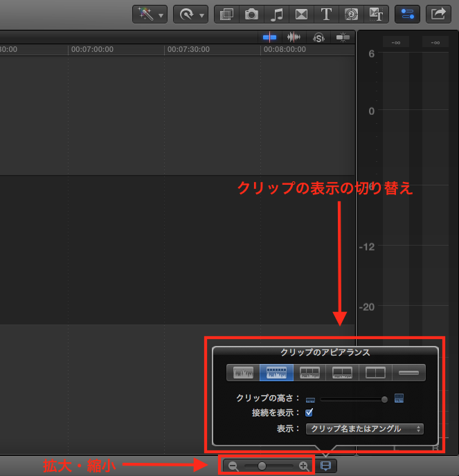Toggle the Inspector panel button
Viewport: 459px width, 476px height.
tap(407, 15)
